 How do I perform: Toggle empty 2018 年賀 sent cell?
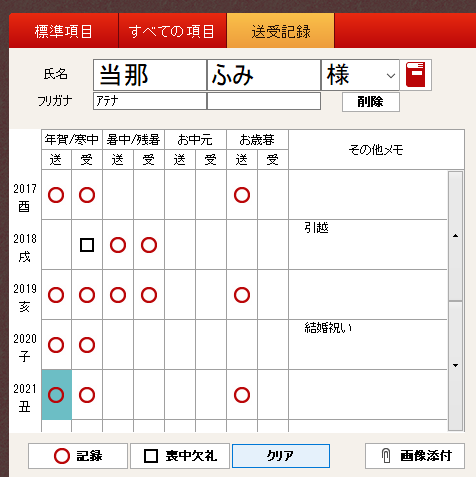(56, 245)
